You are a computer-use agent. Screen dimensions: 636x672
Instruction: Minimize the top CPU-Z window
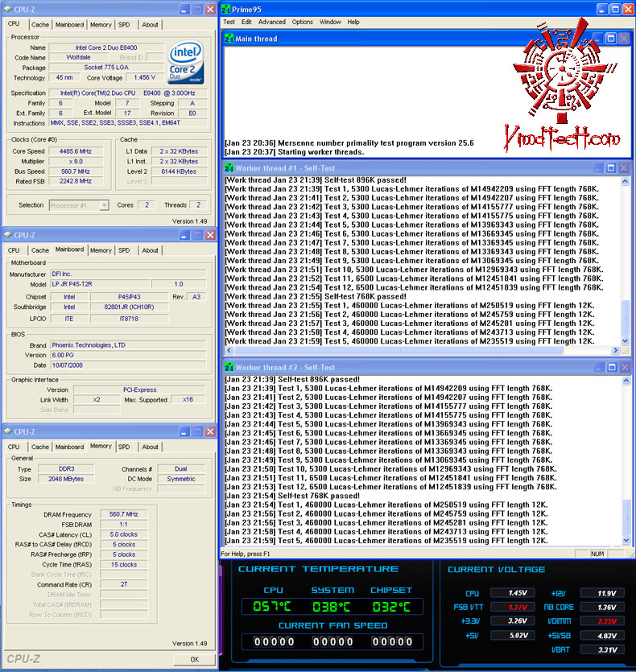click(184, 9)
